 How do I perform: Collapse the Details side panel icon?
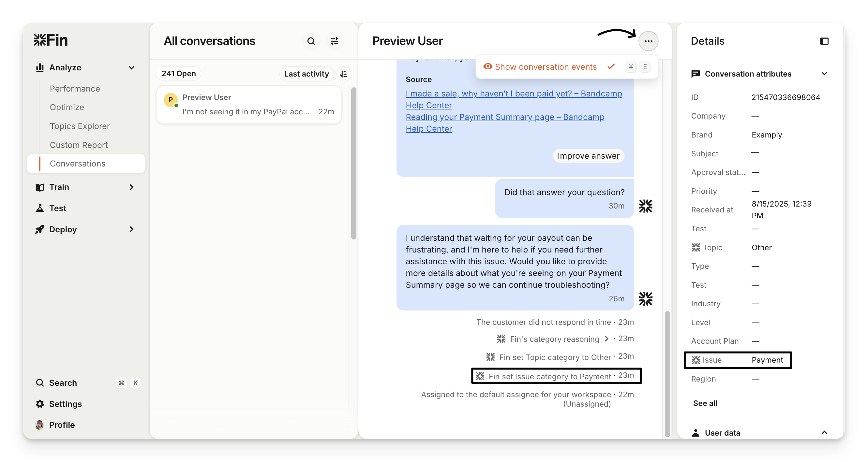coord(824,41)
